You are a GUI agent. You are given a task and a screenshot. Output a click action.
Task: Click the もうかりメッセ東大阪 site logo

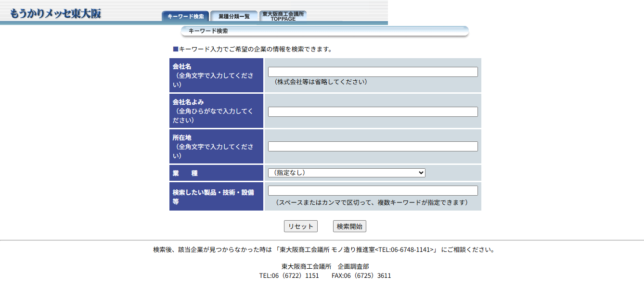55,13
